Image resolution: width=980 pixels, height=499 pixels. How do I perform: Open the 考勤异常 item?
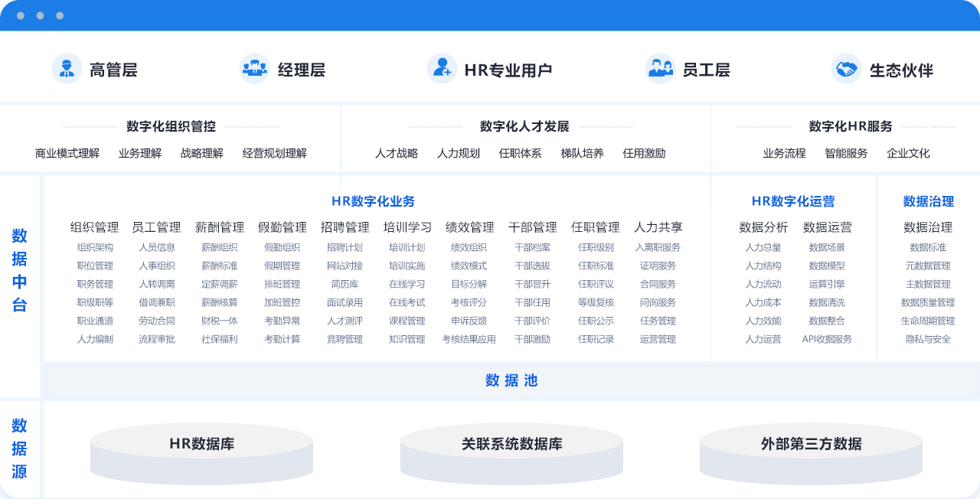click(x=283, y=321)
